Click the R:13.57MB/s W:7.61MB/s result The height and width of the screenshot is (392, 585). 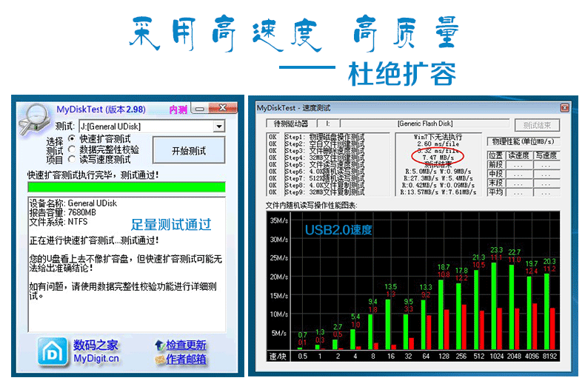(438, 192)
